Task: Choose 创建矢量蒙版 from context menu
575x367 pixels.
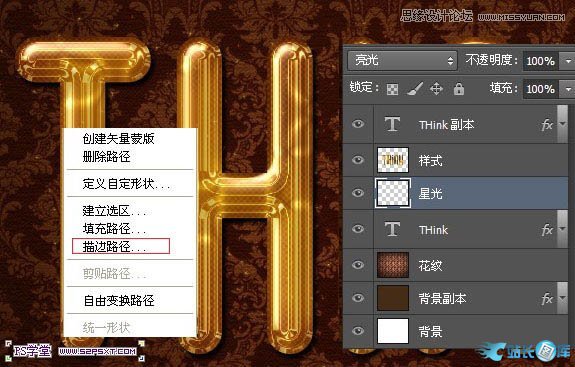Action: tap(118, 139)
